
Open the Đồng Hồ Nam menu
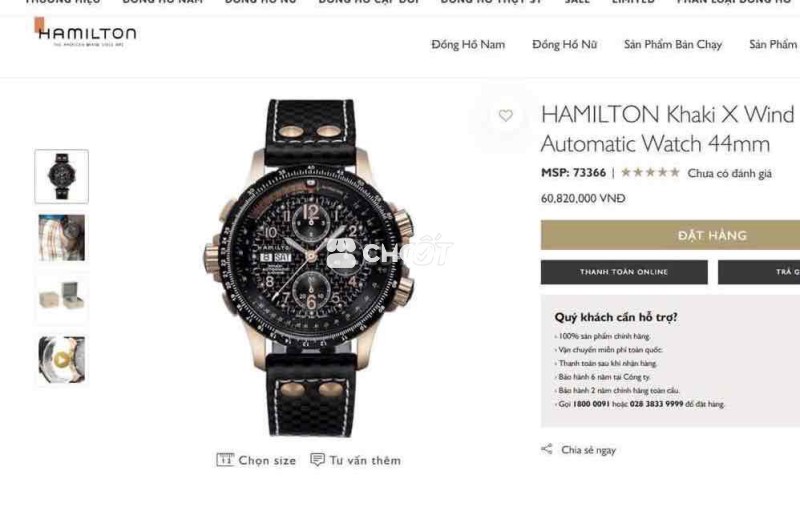pyautogui.click(x=468, y=45)
